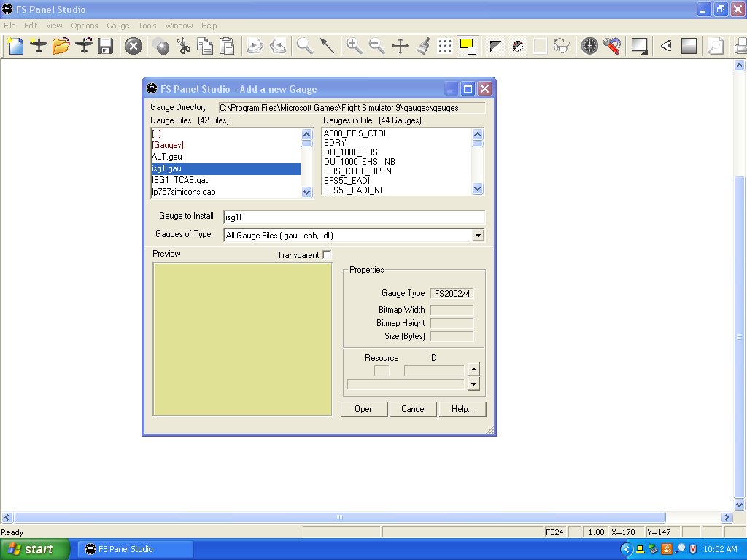Open the Edit menu

coord(31,26)
